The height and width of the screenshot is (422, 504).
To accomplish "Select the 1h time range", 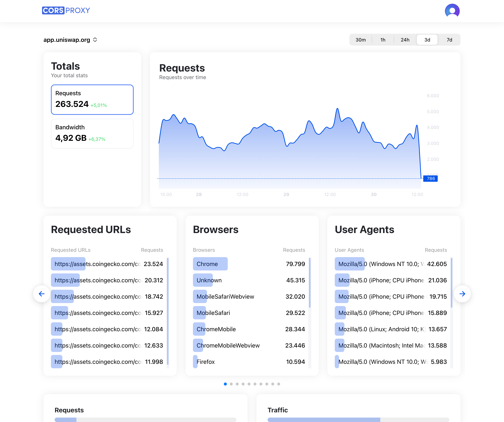I will [x=383, y=40].
